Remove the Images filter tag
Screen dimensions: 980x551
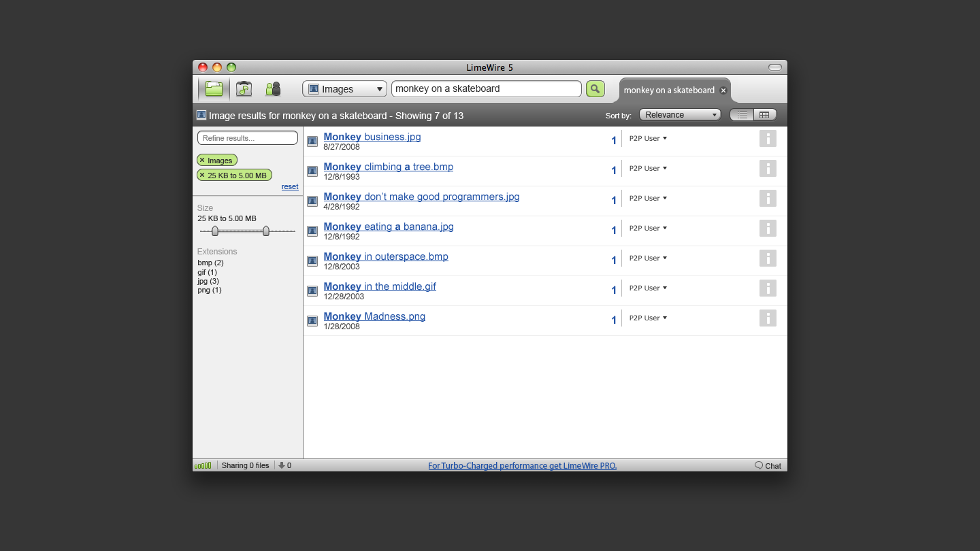(x=202, y=161)
